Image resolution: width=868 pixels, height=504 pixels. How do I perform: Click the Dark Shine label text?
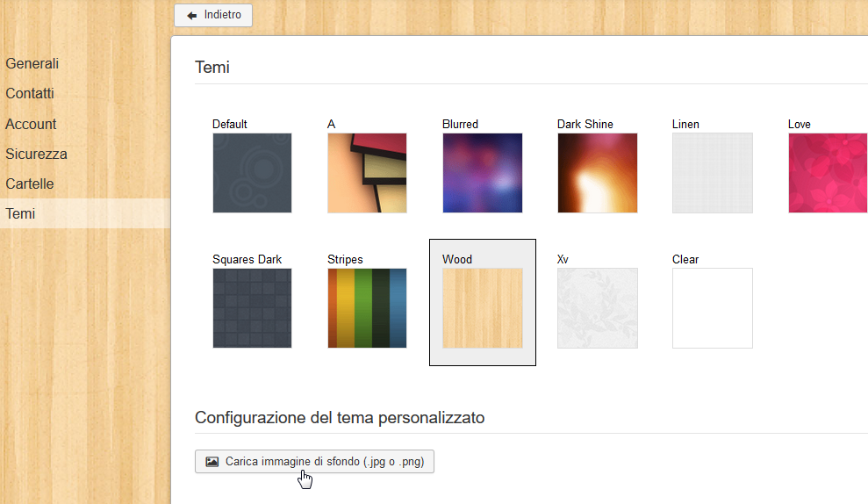(x=585, y=124)
